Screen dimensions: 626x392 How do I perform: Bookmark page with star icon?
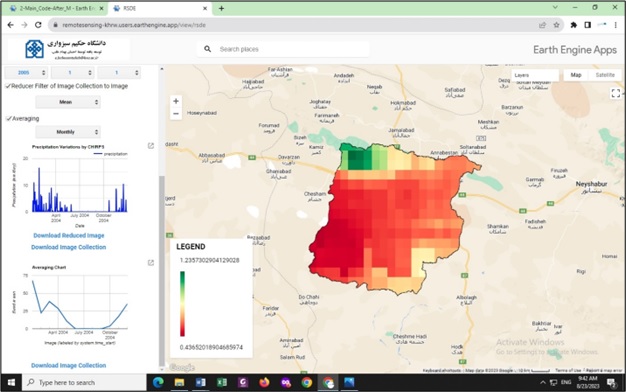click(556, 25)
